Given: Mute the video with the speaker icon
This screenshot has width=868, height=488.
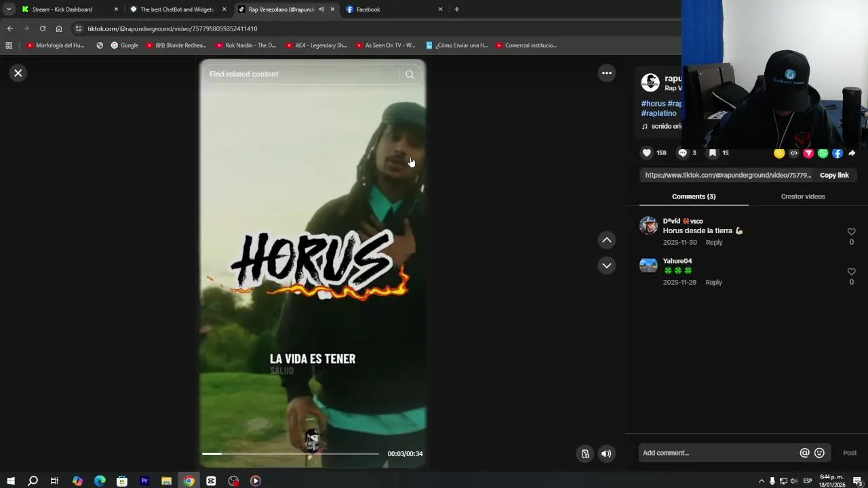Looking at the screenshot, I should 606,454.
